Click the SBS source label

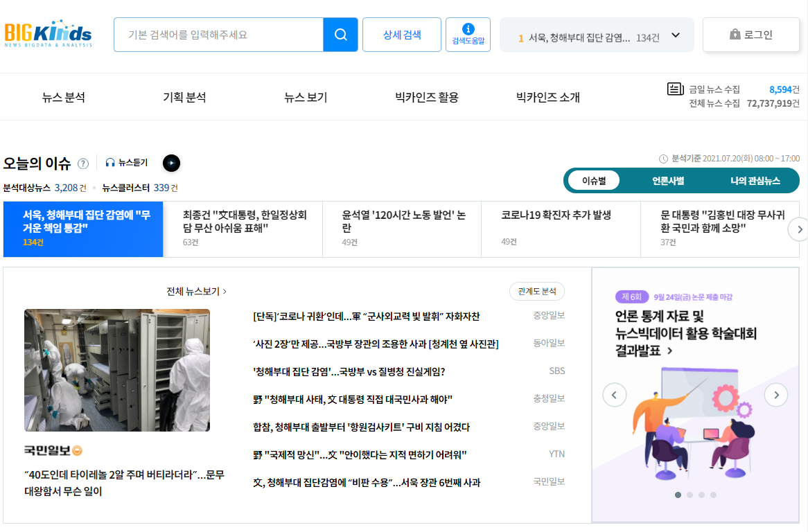click(x=556, y=371)
